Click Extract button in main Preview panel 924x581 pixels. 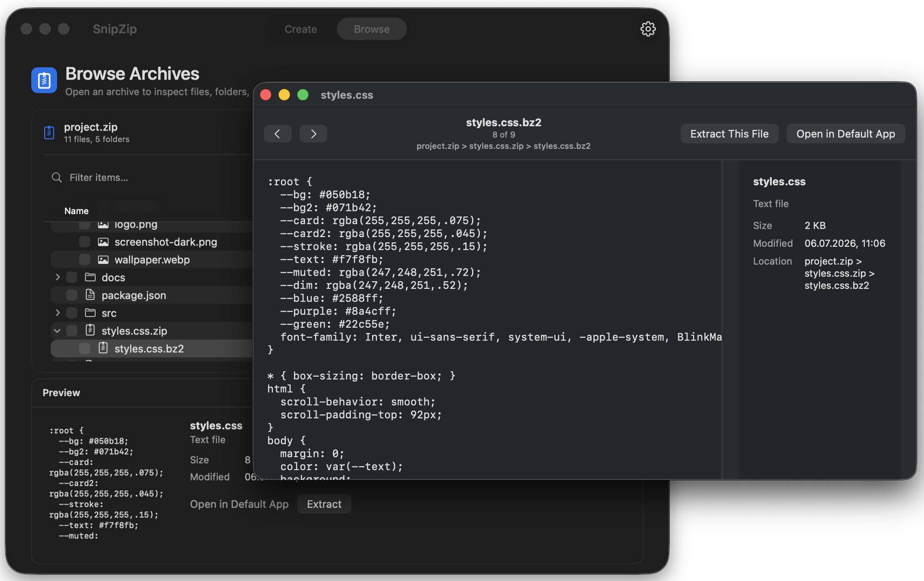pyautogui.click(x=324, y=504)
